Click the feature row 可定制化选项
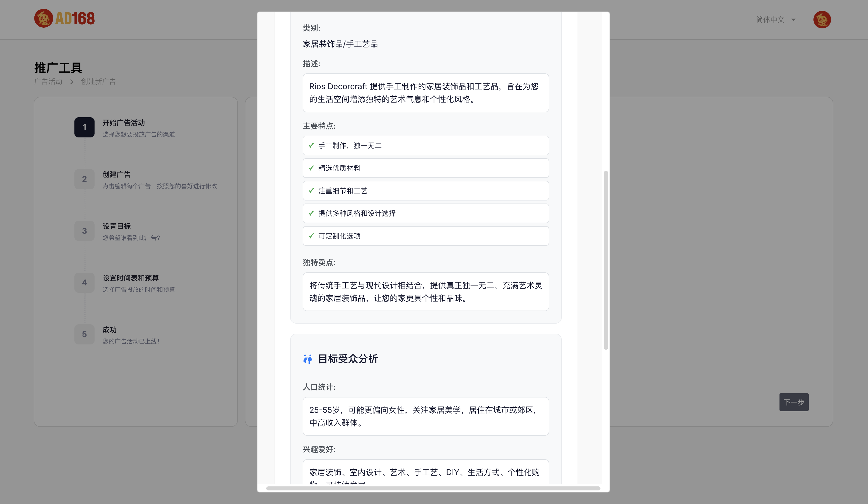868x504 pixels. 426,236
